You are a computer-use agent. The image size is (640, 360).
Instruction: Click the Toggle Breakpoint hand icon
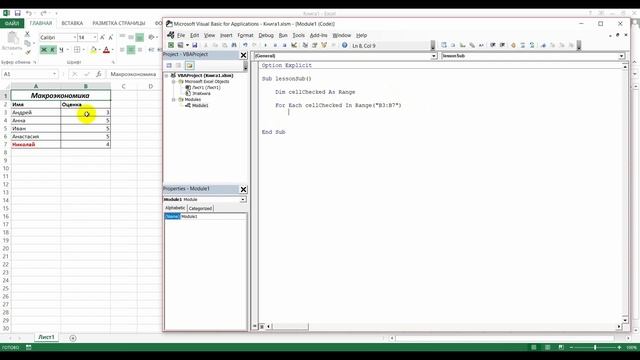tap(513, 45)
